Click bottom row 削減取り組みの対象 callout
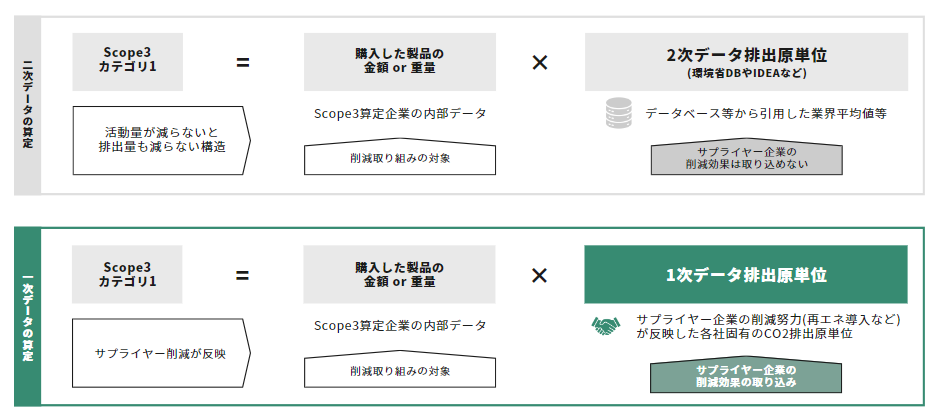The height and width of the screenshot is (411, 937). pyautogui.click(x=400, y=369)
